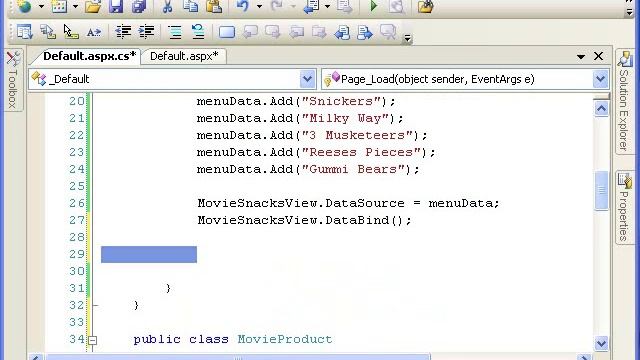Click line number 25 in the margin
This screenshot has width=640, height=360.
77,187
